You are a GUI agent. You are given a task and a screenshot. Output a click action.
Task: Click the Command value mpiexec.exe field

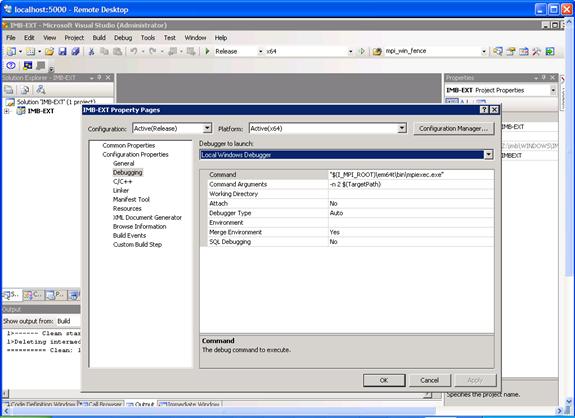(411, 175)
